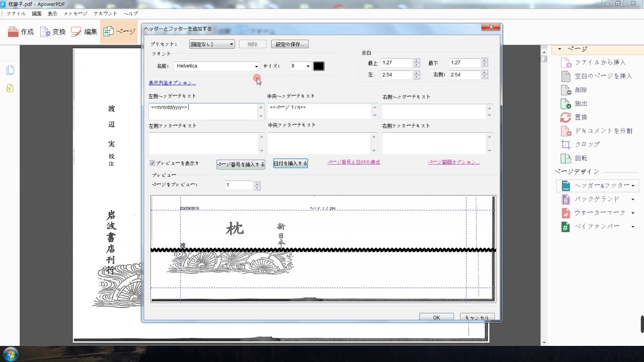The image size is (644, 362).
Task: Uncheck プレビューを表示す checkbox
Action: tap(152, 163)
